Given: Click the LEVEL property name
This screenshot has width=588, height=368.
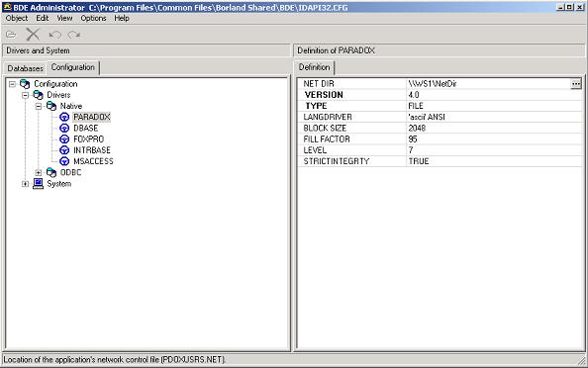Looking at the screenshot, I should pos(315,150).
